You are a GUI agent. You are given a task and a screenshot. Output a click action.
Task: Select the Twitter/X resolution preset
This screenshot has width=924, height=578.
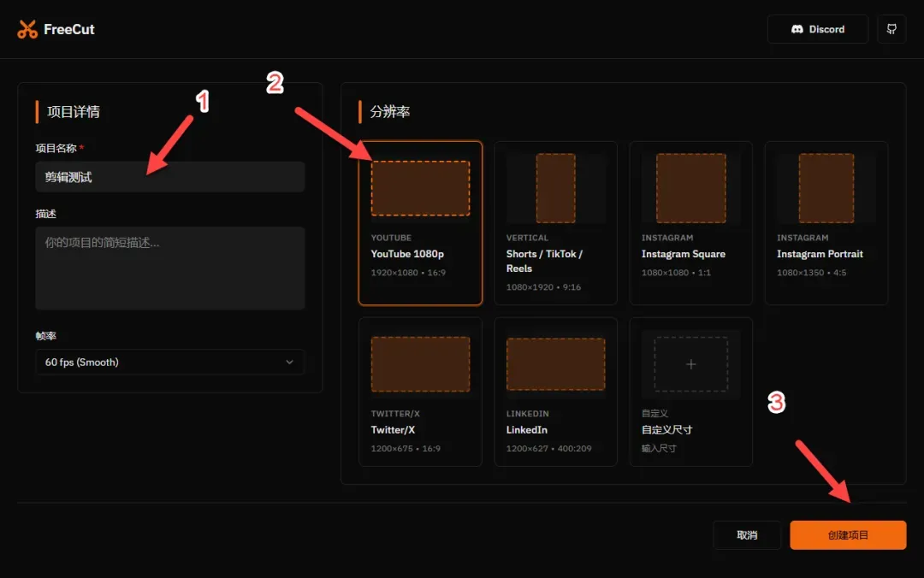(x=420, y=392)
